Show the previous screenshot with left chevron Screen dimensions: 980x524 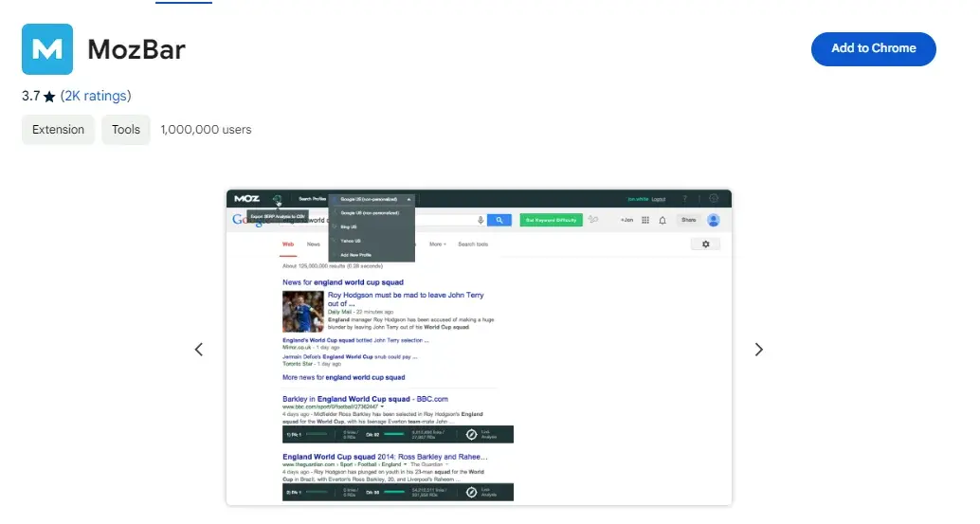pos(199,349)
